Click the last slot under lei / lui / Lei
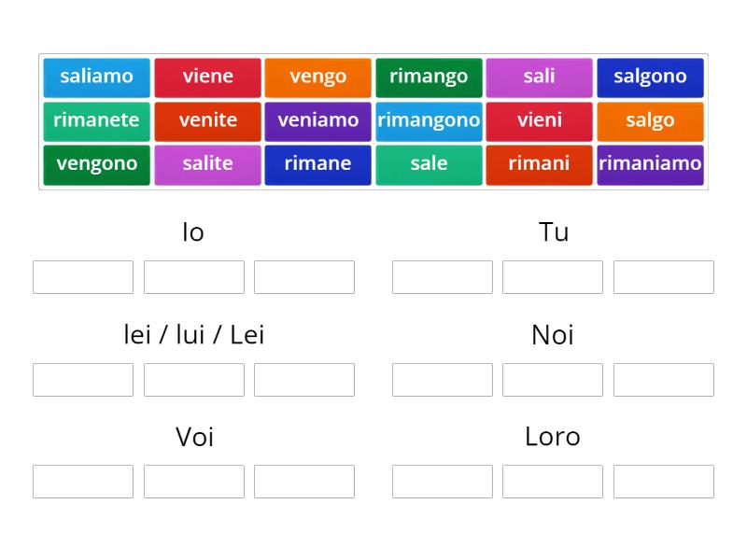 304,380
